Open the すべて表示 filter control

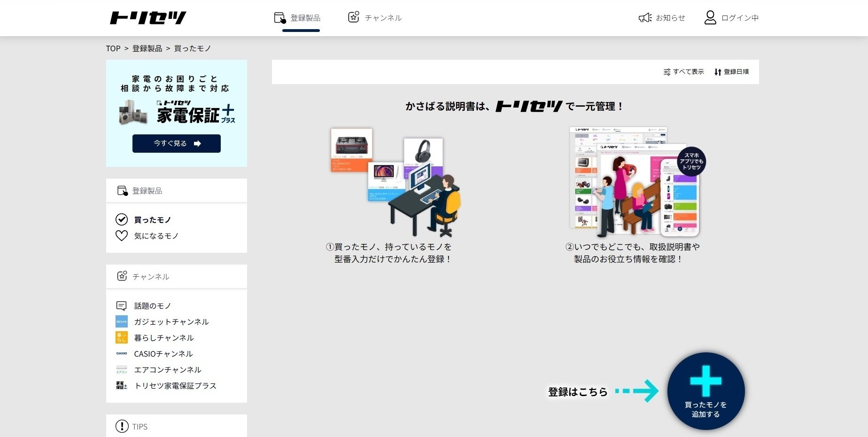pyautogui.click(x=683, y=71)
